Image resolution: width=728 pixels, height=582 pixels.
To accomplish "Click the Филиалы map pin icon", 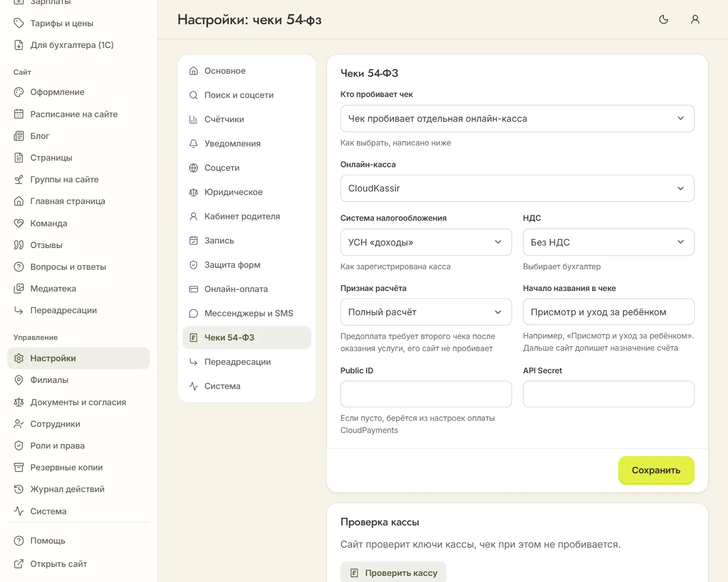I will click(x=19, y=380).
